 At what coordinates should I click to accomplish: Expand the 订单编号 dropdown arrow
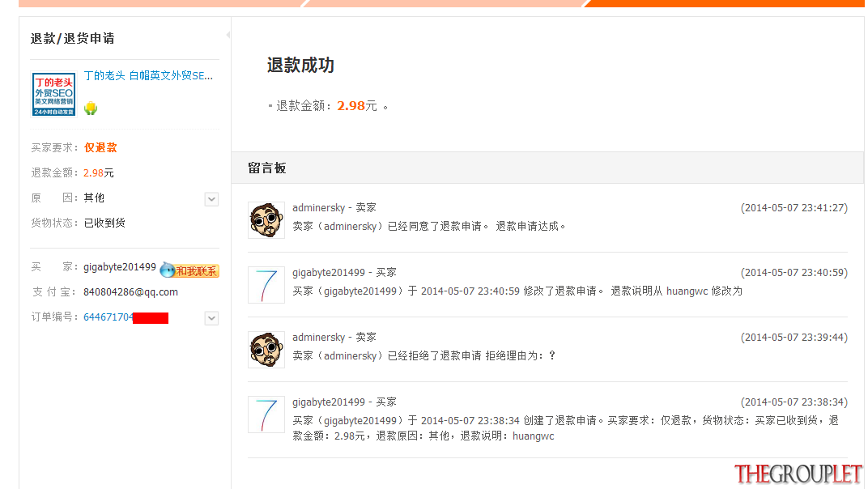click(211, 318)
